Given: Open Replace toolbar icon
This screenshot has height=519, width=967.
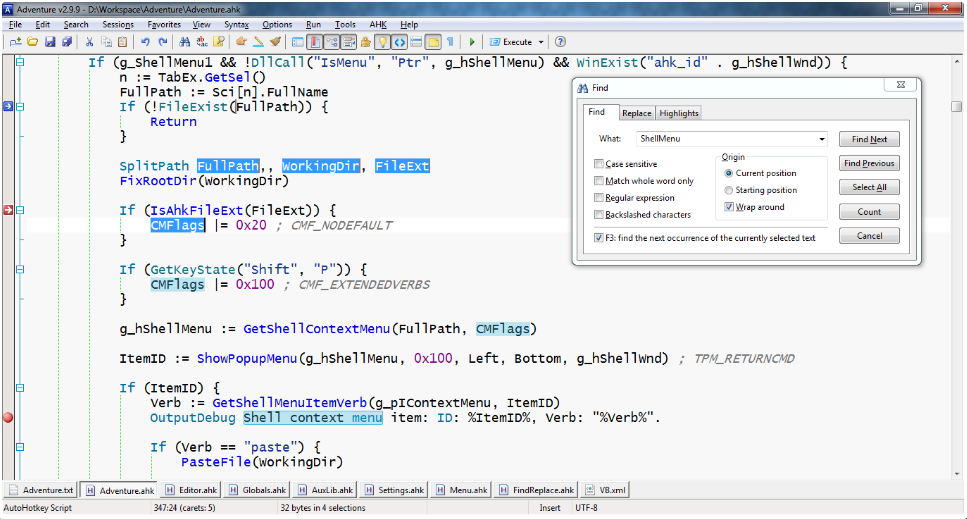Looking at the screenshot, I should point(202,42).
